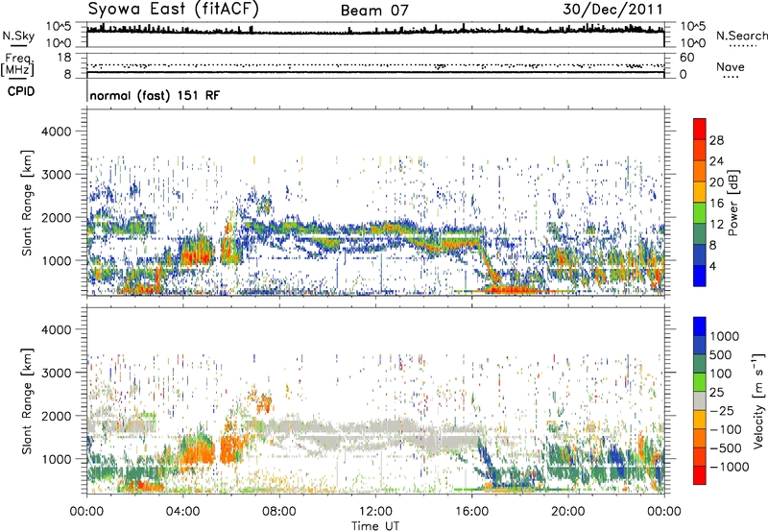Click the 'Slant Range [km]' label of power panel

pyautogui.click(x=27, y=203)
